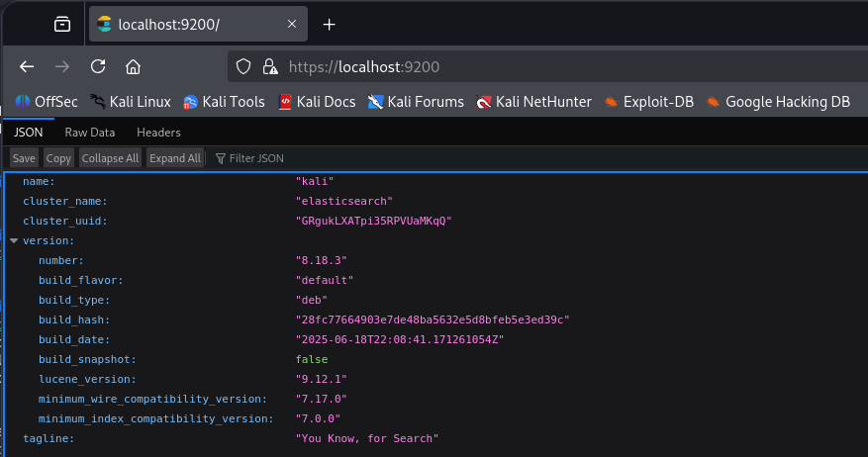The width and height of the screenshot is (868, 457).
Task: Select the minimum_wire_compatibility_version key
Action: [152, 399]
